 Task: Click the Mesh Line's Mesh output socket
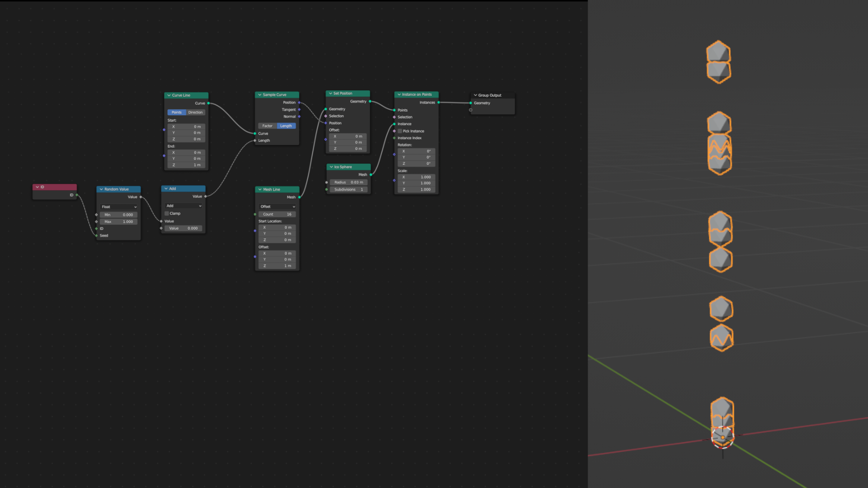(x=299, y=197)
